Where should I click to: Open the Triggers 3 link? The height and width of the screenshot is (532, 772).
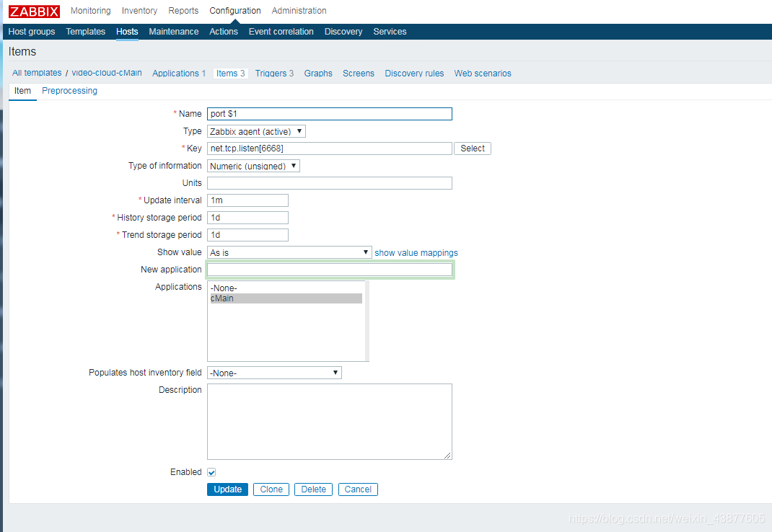coord(274,74)
